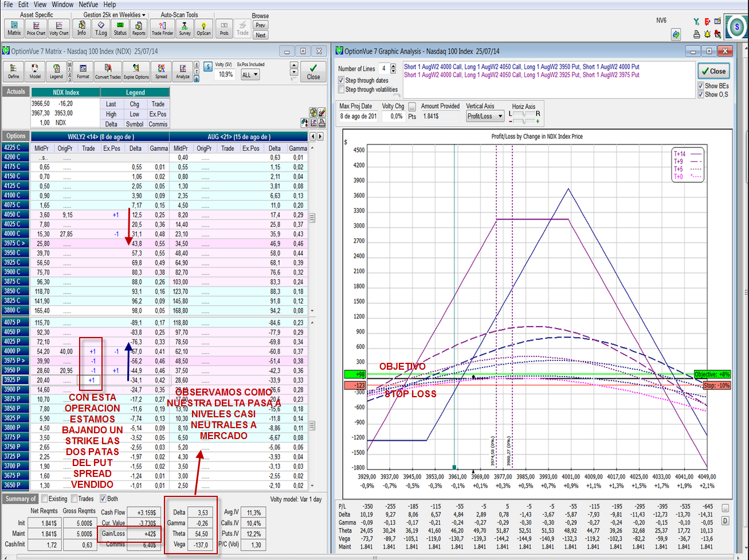749x560 pixels.
Task: Open the Volty Chart tool
Action: tap(58, 28)
